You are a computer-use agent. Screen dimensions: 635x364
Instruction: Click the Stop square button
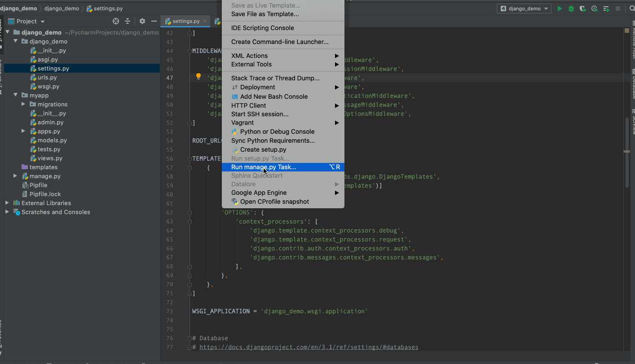pos(618,9)
